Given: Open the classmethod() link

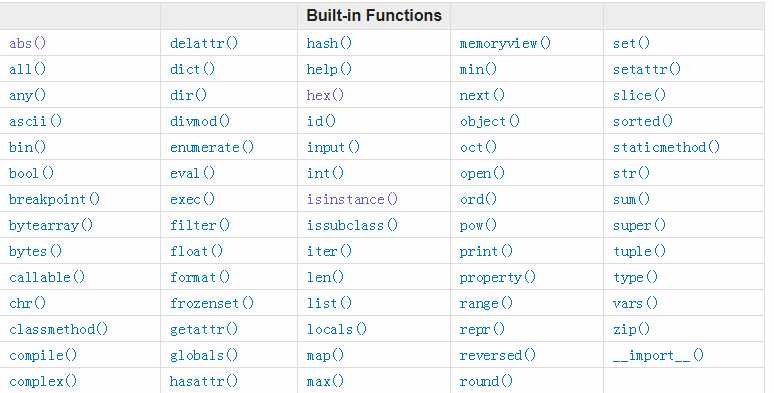Looking at the screenshot, I should [58, 329].
